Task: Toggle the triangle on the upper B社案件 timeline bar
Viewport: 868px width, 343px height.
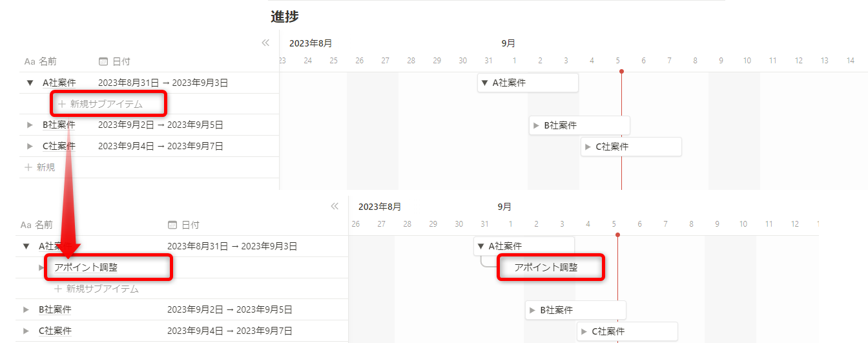Action: [536, 125]
